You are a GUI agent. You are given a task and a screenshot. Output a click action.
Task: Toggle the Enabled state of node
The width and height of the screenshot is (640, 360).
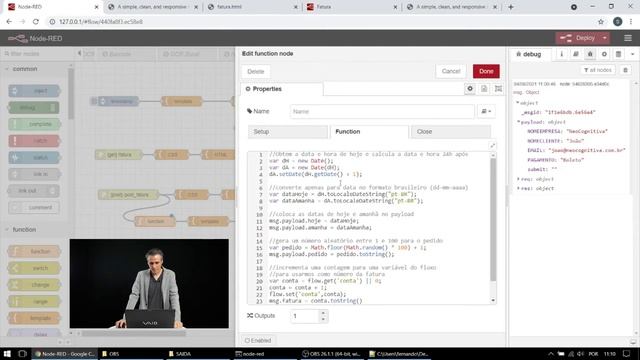pos(258,340)
